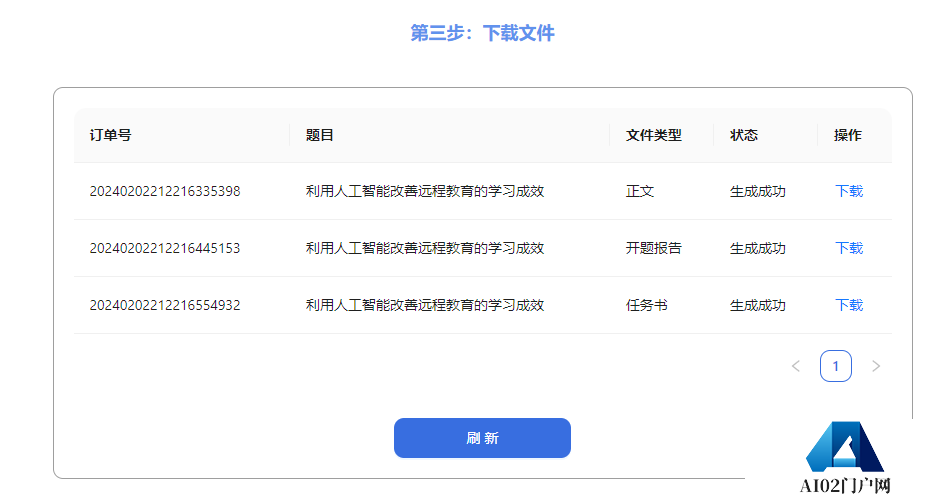
Task: Click the 开题报告 file type cell
Action: pos(653,248)
